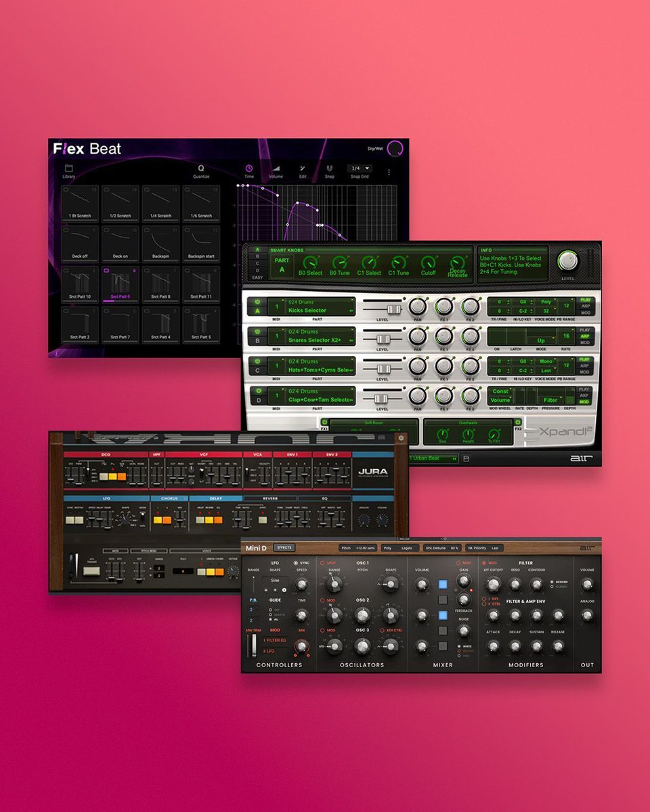Select the ALL glide radio button in Mini D
The width and height of the screenshot is (650, 812).
click(270, 619)
